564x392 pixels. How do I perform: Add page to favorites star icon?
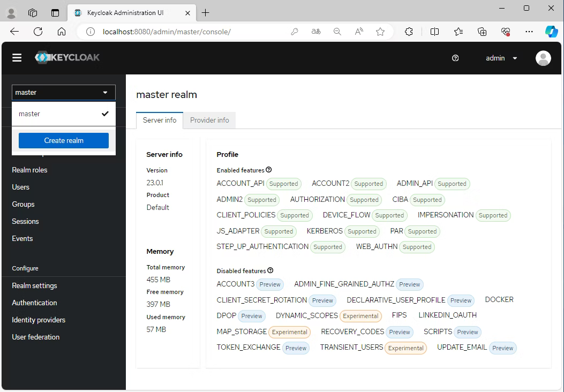tap(380, 32)
